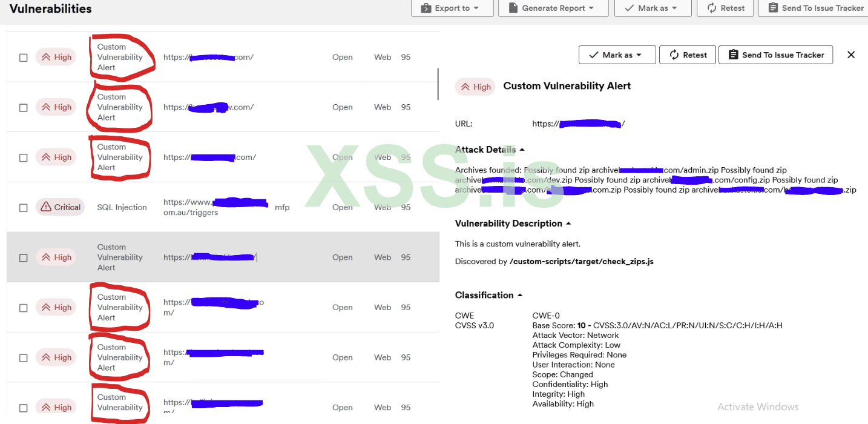Click the Critical warning triangle icon
This screenshot has width=868, height=424.
[46, 207]
